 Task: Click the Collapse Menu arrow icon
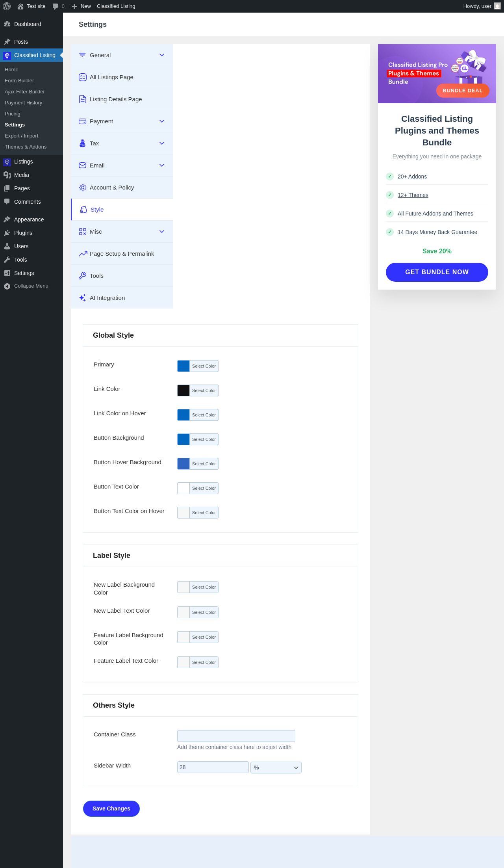(x=7, y=286)
